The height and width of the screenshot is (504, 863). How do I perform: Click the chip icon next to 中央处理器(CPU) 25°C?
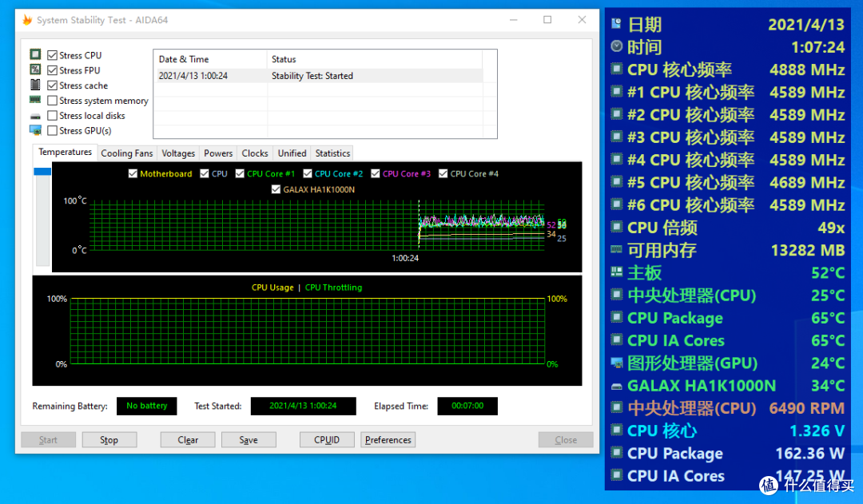pos(616,295)
